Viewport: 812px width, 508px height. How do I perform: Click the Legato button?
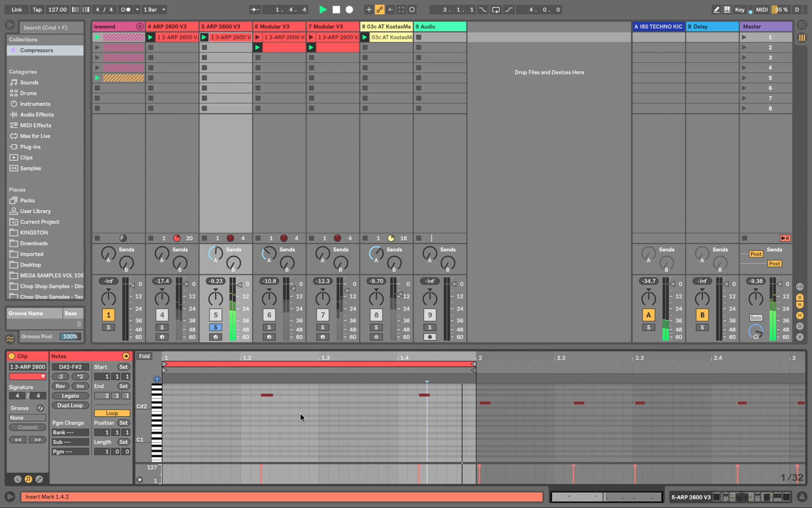(x=70, y=395)
